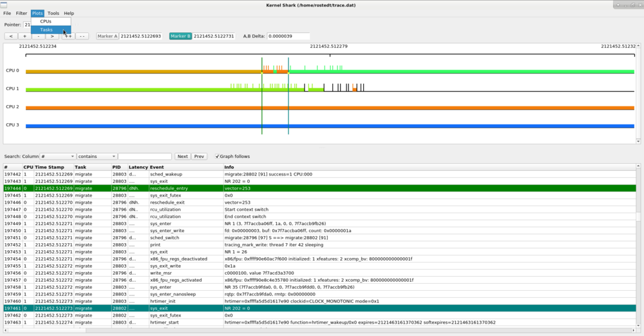Click the A,B Delta value field
The height and width of the screenshot is (336, 644).
tap(288, 36)
